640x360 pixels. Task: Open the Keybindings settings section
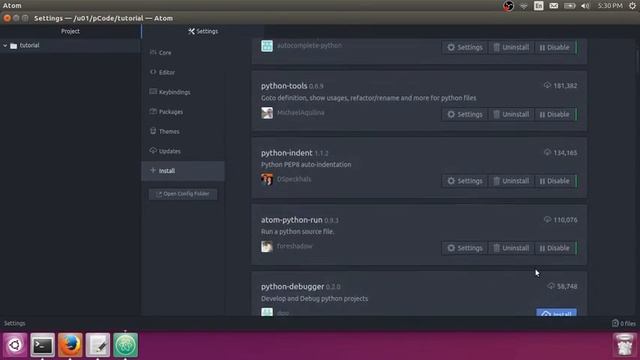coord(183,92)
